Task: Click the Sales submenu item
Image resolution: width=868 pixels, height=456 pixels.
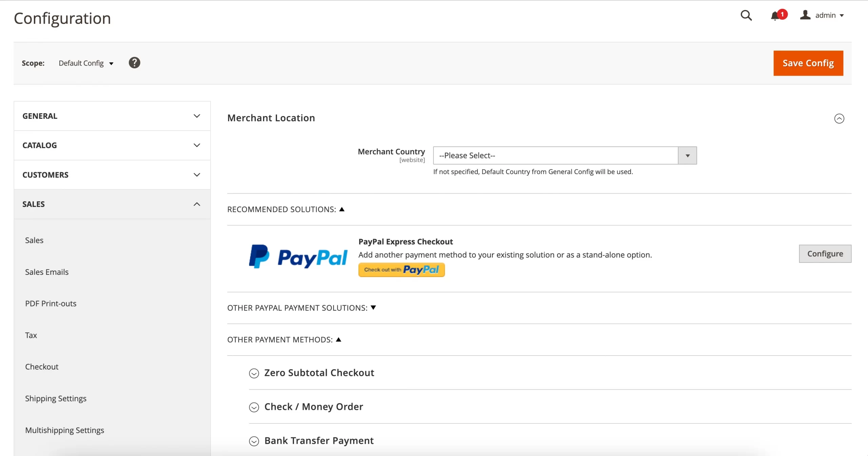Action: [x=35, y=240]
